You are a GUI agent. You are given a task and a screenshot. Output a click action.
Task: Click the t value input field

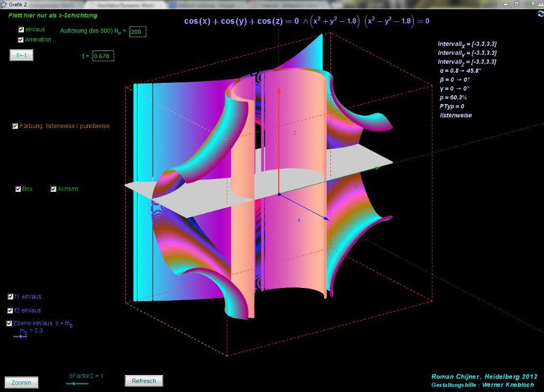(103, 56)
